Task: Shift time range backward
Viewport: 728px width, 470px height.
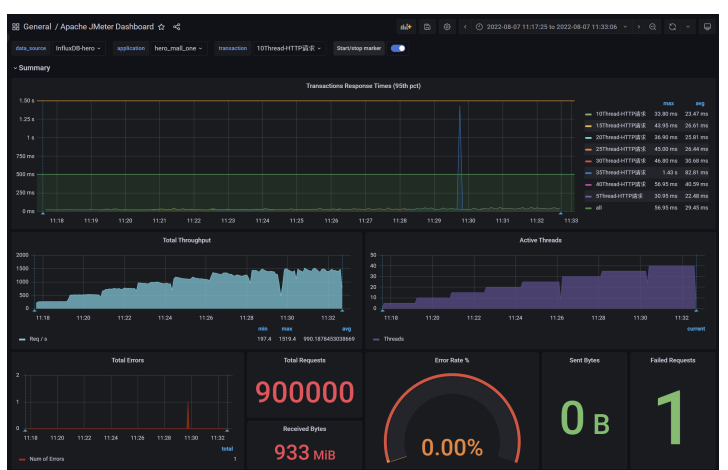Action: [465, 27]
